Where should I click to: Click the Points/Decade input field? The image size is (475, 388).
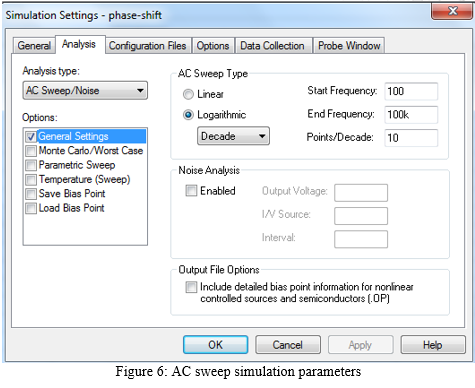[411, 138]
